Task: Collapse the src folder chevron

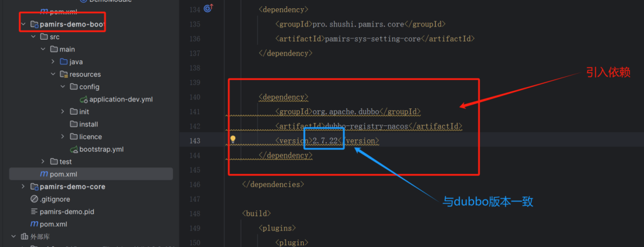Action: 33,37
